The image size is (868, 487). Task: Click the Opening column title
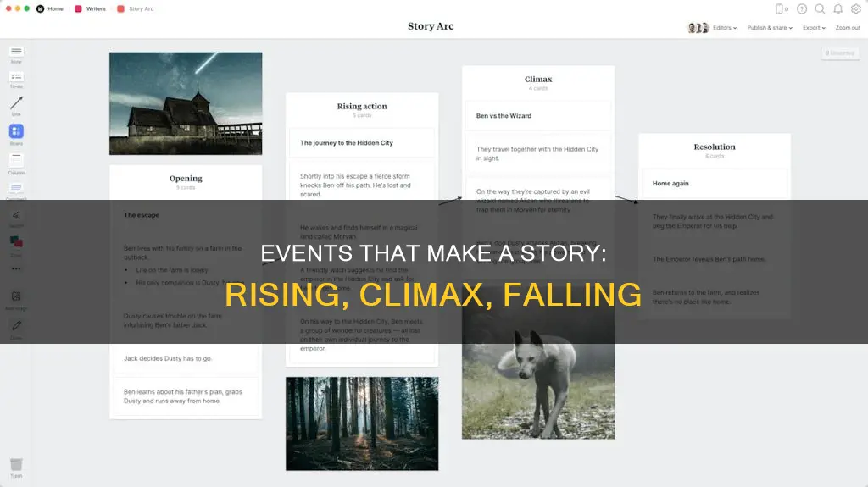click(x=186, y=178)
